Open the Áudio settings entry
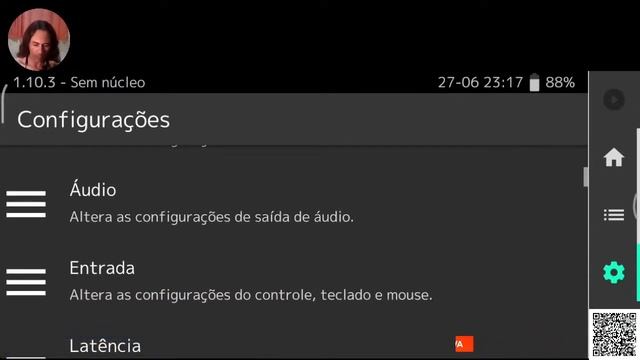 294,203
